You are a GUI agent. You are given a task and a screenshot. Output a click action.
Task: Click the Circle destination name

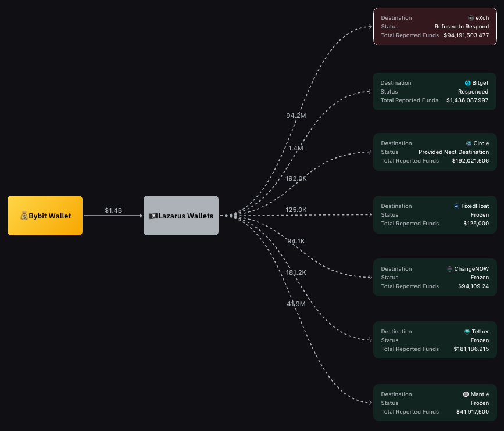pyautogui.click(x=481, y=143)
